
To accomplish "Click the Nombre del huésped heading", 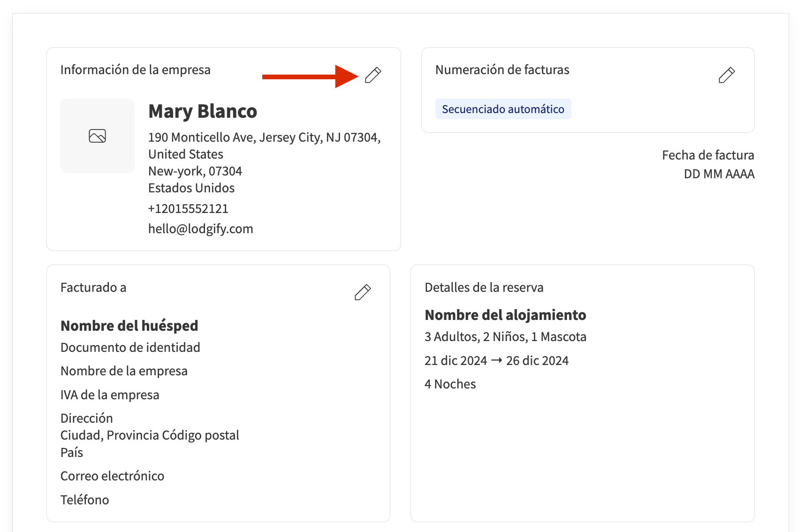I will (129, 326).
